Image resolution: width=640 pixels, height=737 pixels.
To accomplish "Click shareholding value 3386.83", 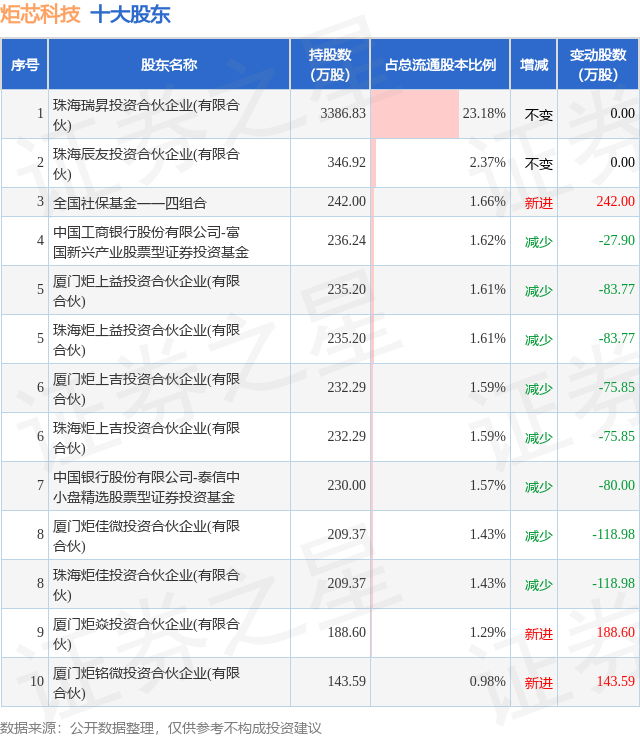I will coord(343,113).
